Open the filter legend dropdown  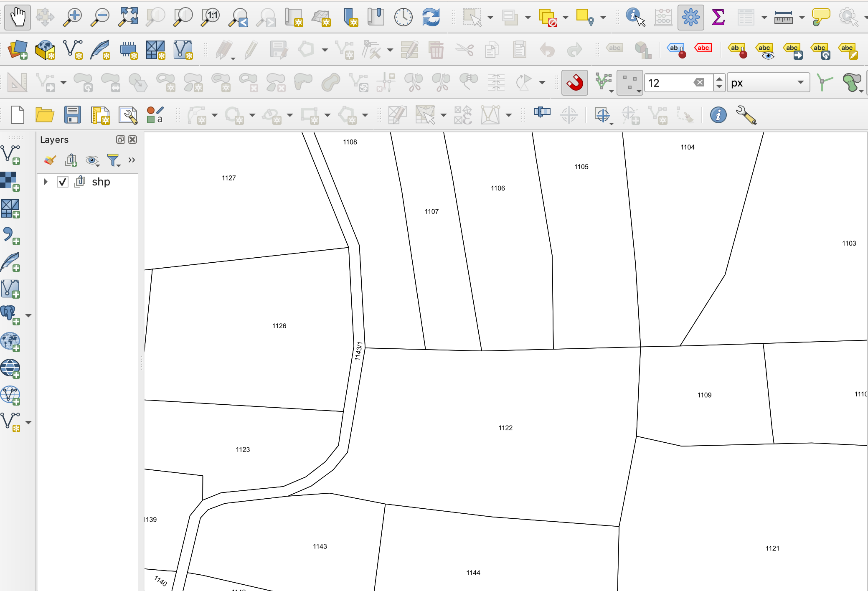[x=114, y=160]
